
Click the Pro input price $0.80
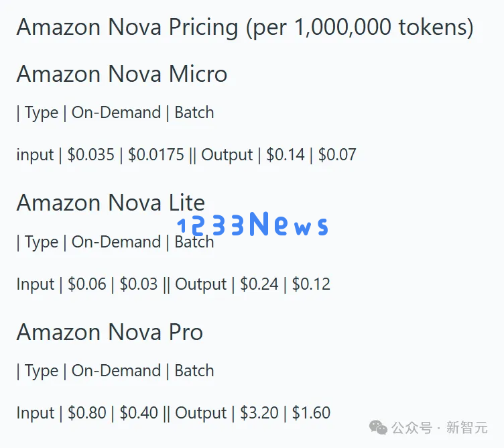[x=86, y=413]
